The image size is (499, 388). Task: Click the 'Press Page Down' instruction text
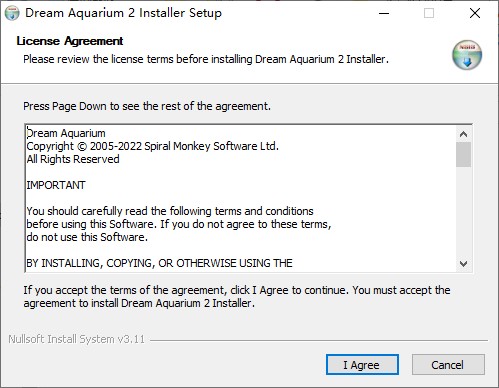click(147, 106)
